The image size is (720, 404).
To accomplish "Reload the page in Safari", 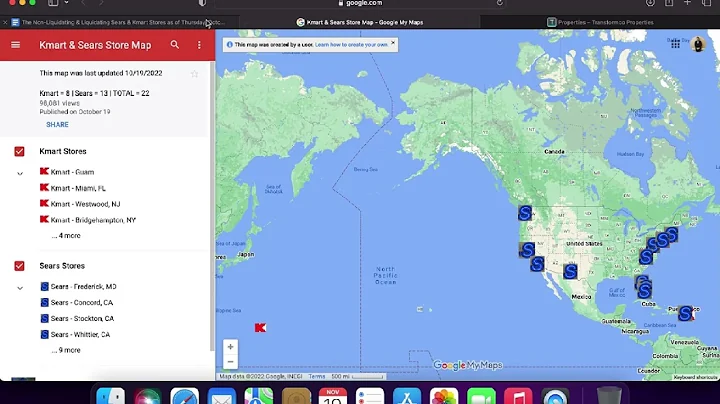I will [x=500, y=3].
